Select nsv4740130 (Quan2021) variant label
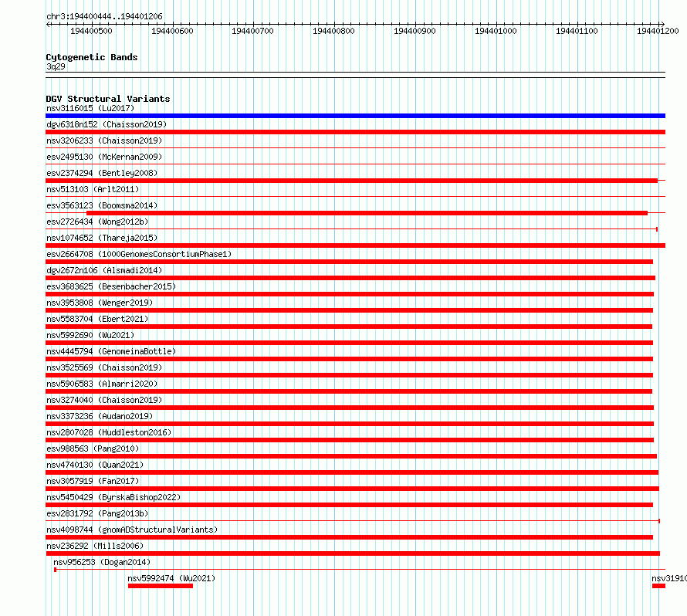 95,465
